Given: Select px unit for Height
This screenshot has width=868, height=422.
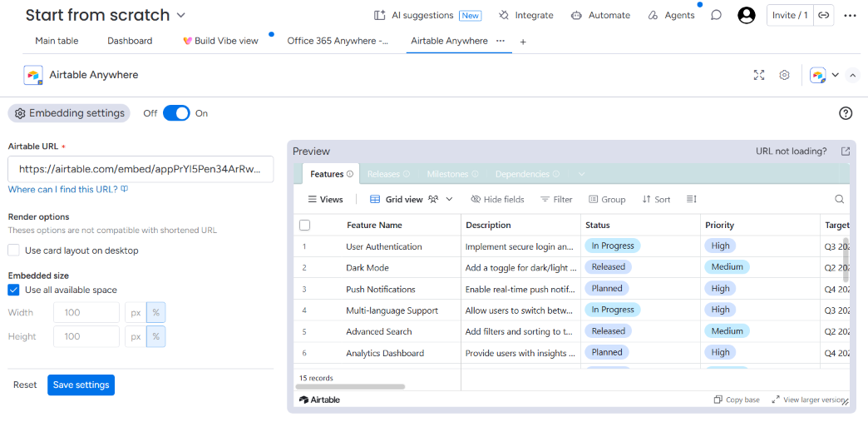Looking at the screenshot, I should pyautogui.click(x=136, y=336).
